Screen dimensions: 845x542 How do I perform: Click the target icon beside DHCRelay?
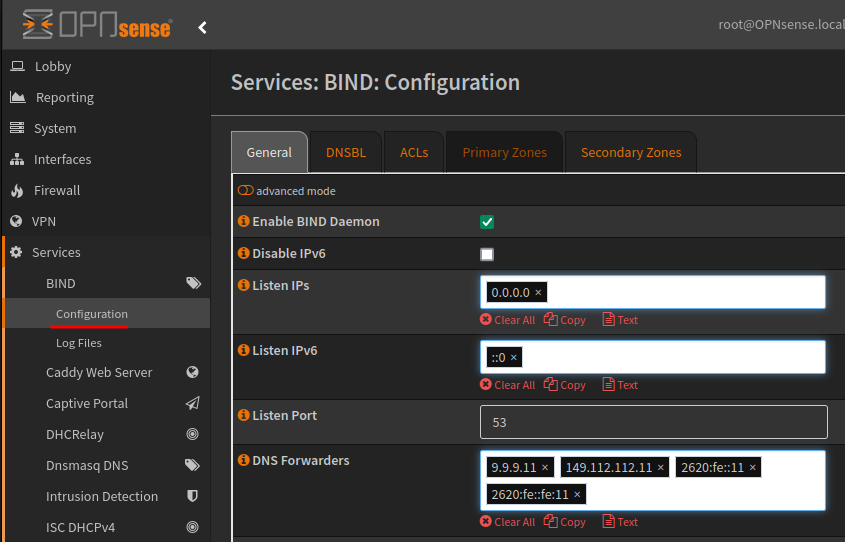pos(192,434)
